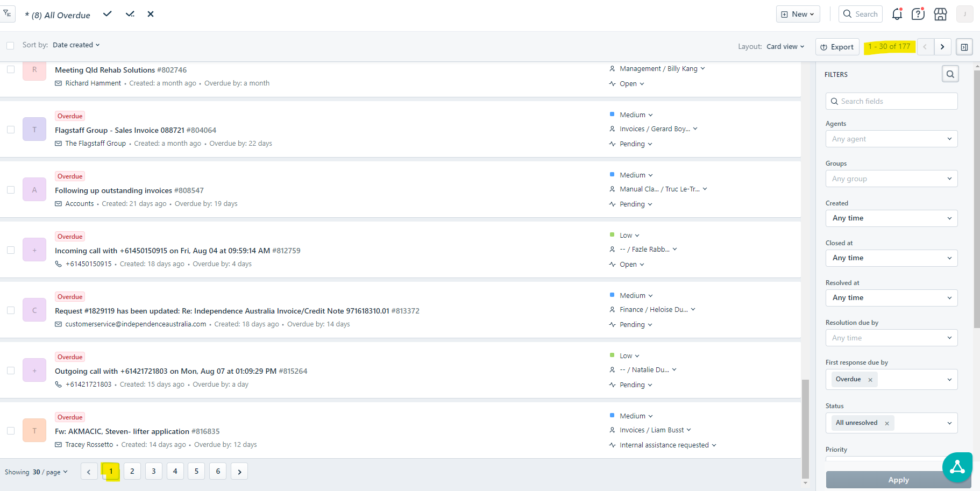Viewport: 980px width, 491px height.
Task: Select the incoming call #812759 checkbox
Action: [10, 250]
